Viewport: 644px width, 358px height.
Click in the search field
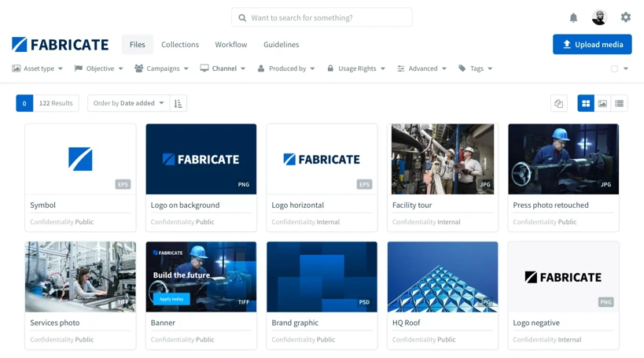pyautogui.click(x=322, y=17)
